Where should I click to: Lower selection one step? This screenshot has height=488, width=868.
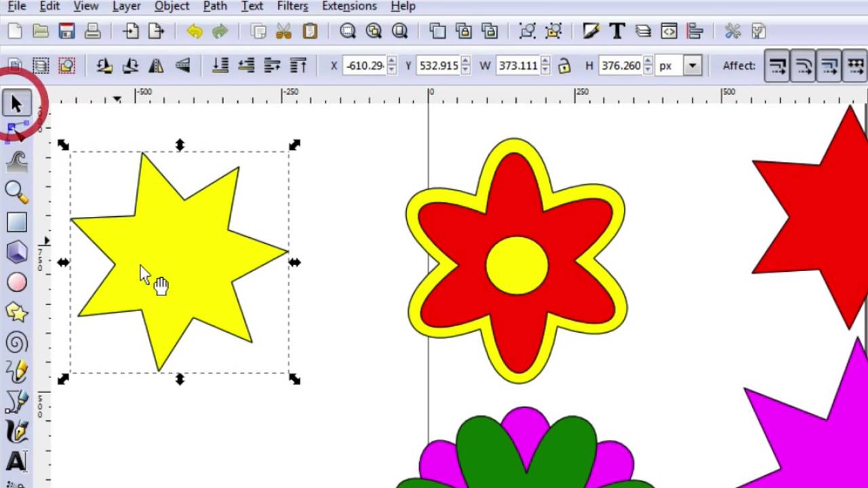point(246,66)
